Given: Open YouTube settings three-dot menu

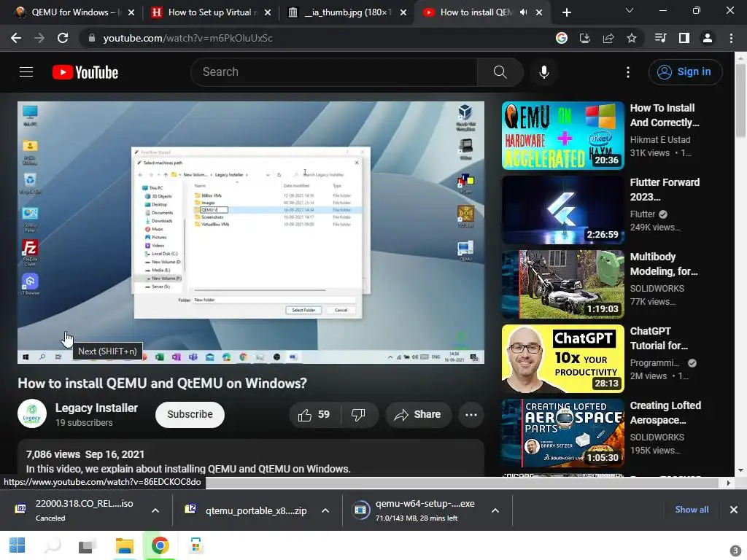Looking at the screenshot, I should tap(628, 72).
